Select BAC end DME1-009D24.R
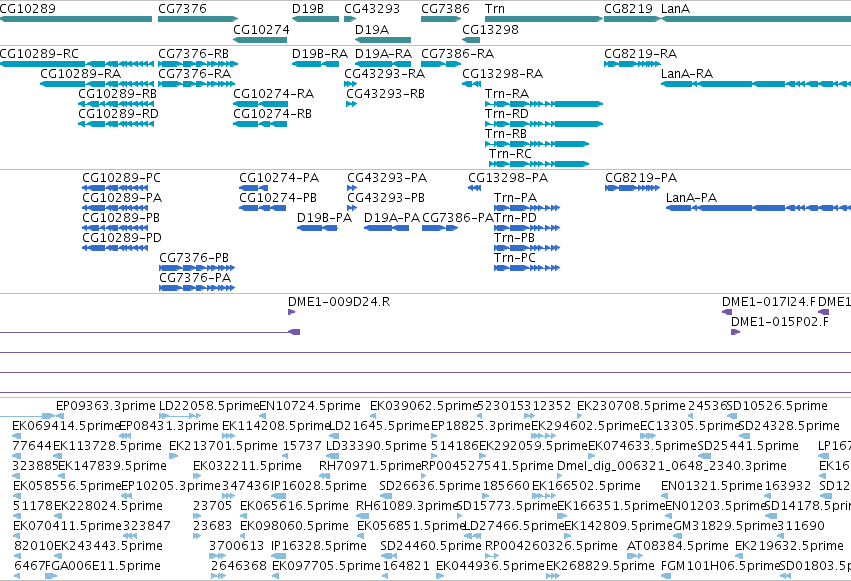The width and height of the screenshot is (851, 581). tap(339, 302)
